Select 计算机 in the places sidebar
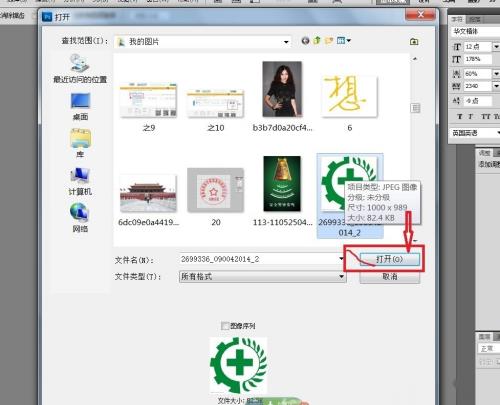This screenshot has height=405, width=500. (80, 182)
